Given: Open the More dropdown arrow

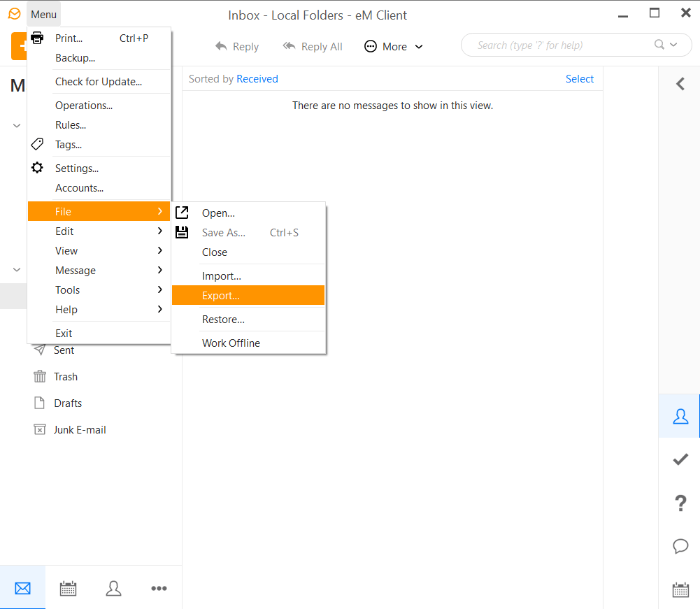Looking at the screenshot, I should 419,46.
